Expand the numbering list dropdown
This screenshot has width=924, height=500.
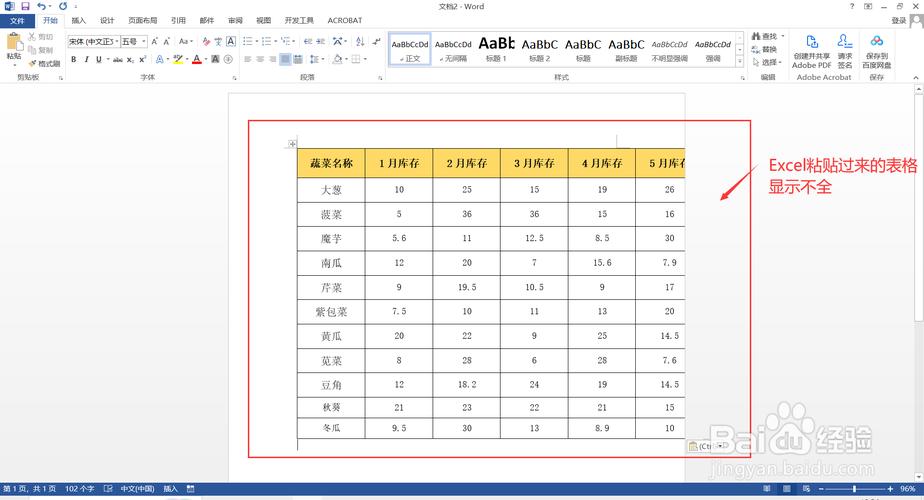pyautogui.click(x=276, y=41)
